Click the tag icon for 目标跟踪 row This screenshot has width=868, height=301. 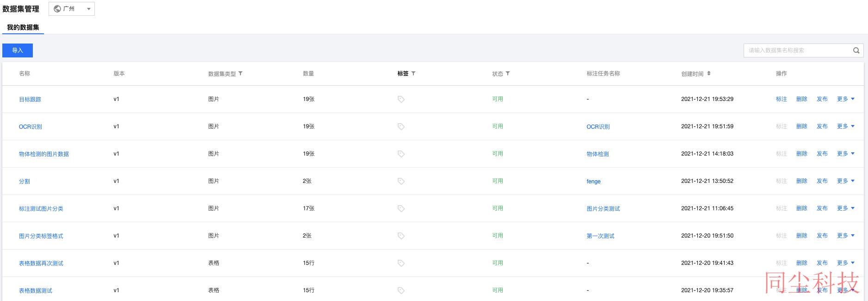401,99
